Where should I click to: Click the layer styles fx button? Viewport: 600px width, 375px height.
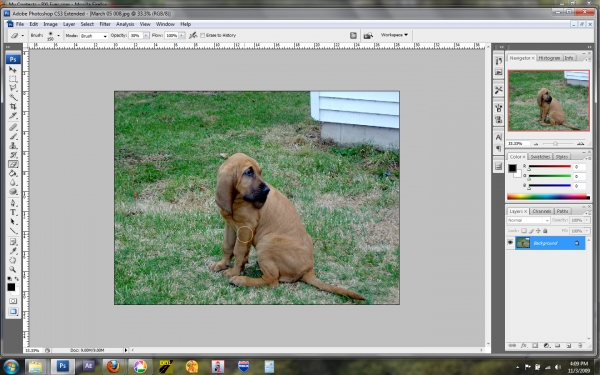click(523, 346)
